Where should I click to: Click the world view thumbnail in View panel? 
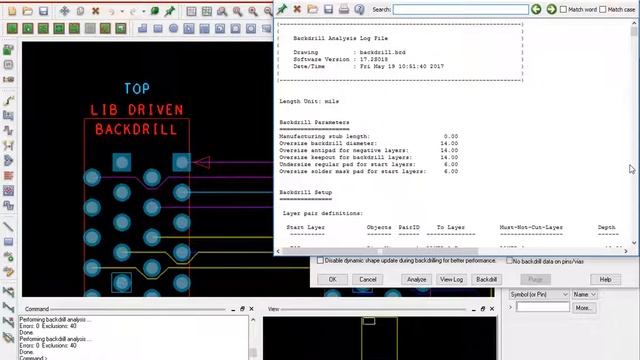(380, 338)
